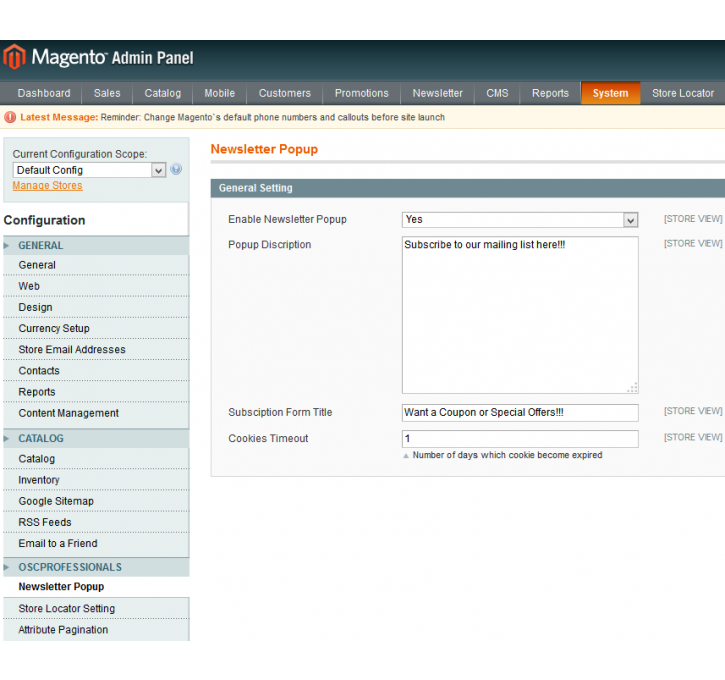Collapse the General Setting panel header
This screenshot has width=725, height=680.
click(468, 188)
